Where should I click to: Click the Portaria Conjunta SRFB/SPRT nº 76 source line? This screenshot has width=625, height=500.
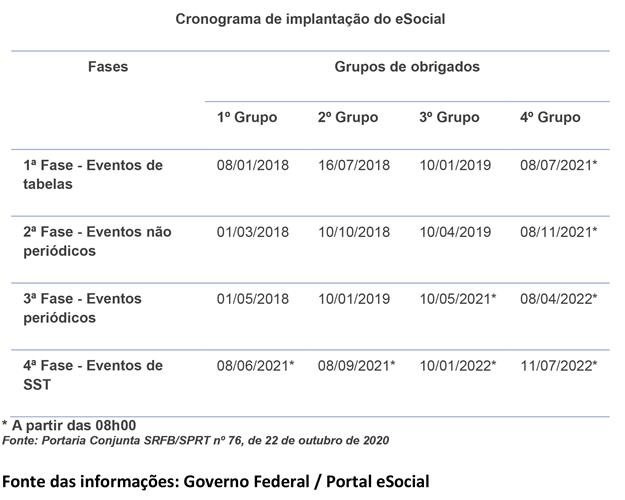(x=196, y=440)
